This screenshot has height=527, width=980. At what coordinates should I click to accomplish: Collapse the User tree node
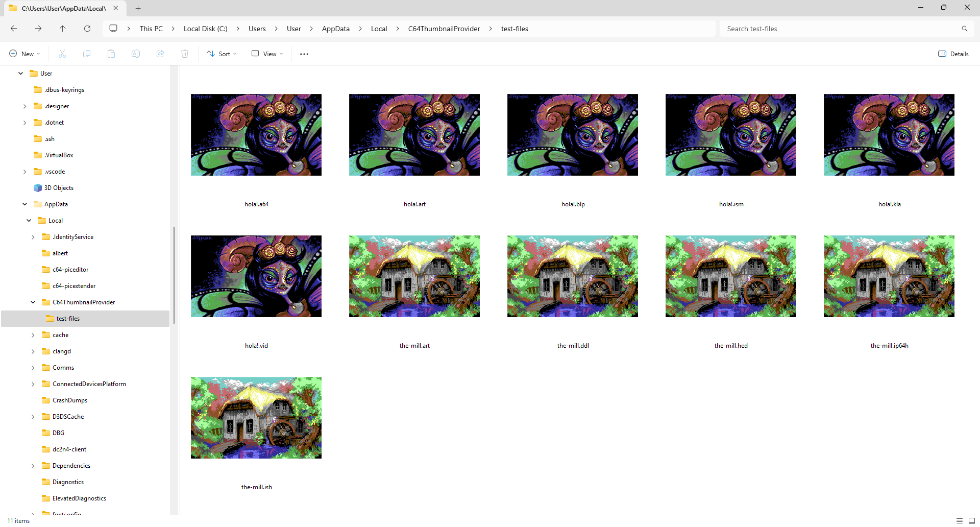[x=20, y=74]
